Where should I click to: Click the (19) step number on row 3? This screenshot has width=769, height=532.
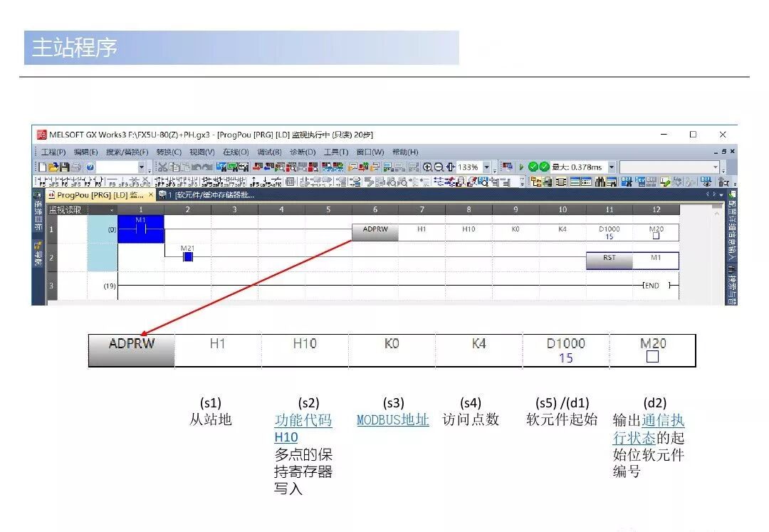coord(110,286)
